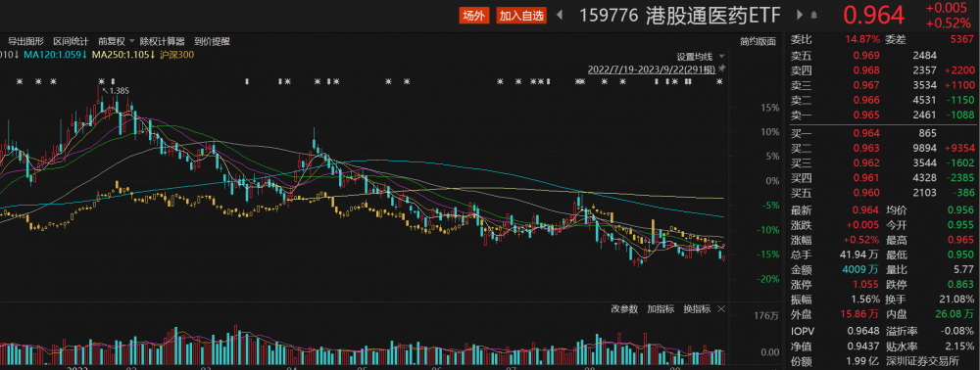This screenshot has height=370, width=980.
Task: Select the 卖二 row price 0.966
Action: [x=866, y=100]
